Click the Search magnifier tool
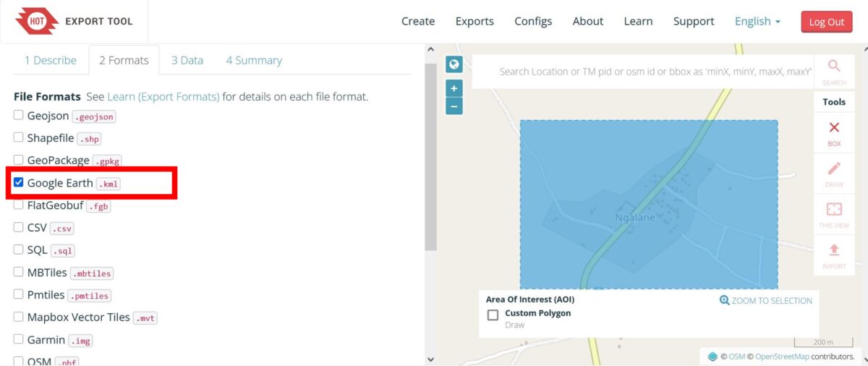 tap(834, 71)
